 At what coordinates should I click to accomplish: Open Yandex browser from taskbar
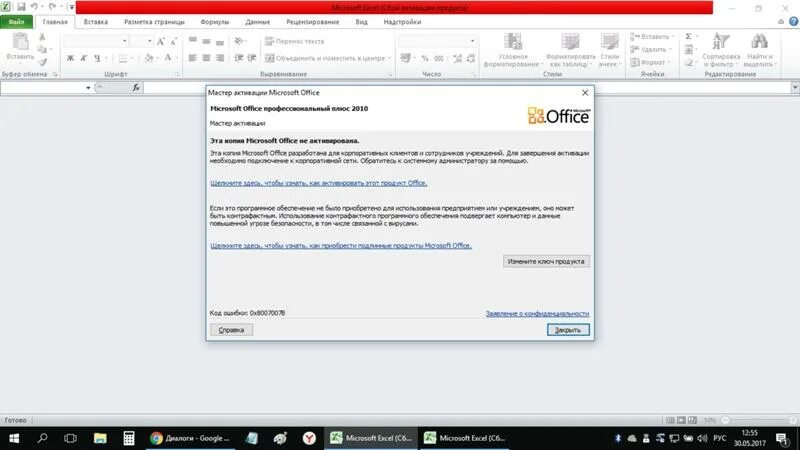point(309,438)
